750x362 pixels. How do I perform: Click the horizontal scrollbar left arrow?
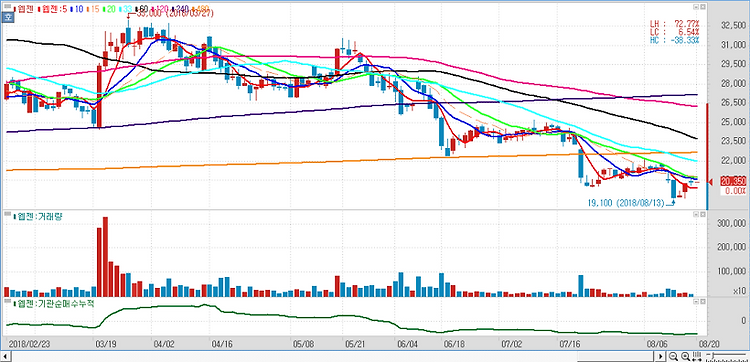click(x=6, y=357)
